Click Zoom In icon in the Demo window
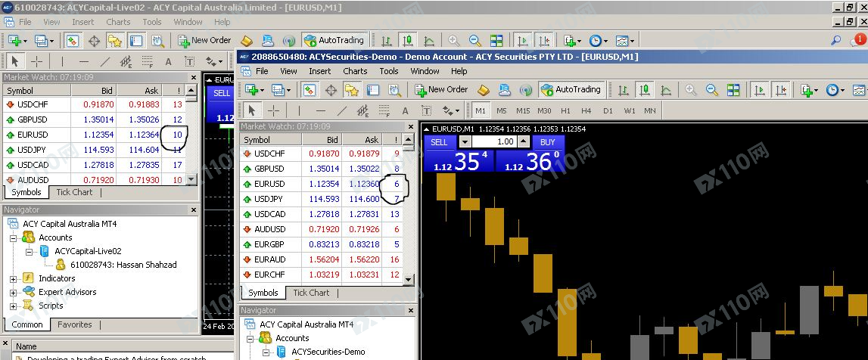868x360 pixels. (690, 90)
